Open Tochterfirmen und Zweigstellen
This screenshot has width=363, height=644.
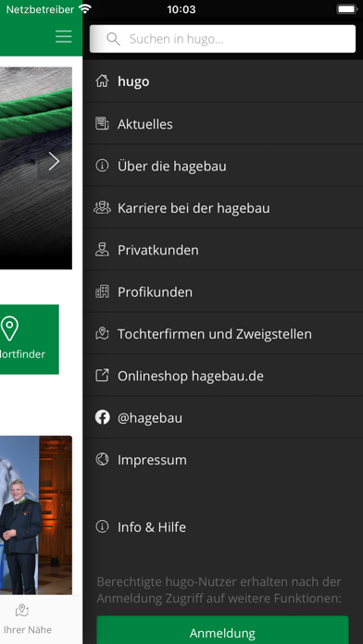click(223, 333)
